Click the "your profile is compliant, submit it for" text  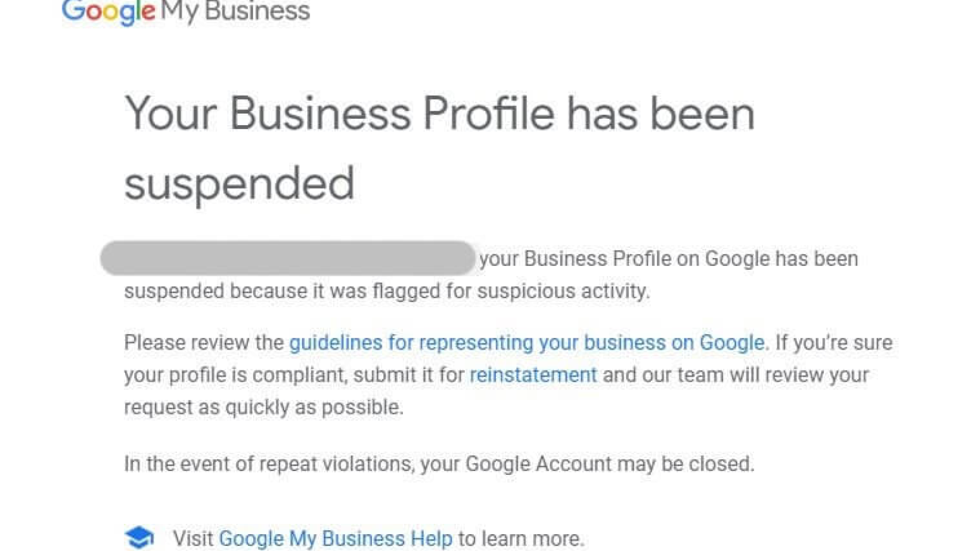pyautogui.click(x=294, y=375)
